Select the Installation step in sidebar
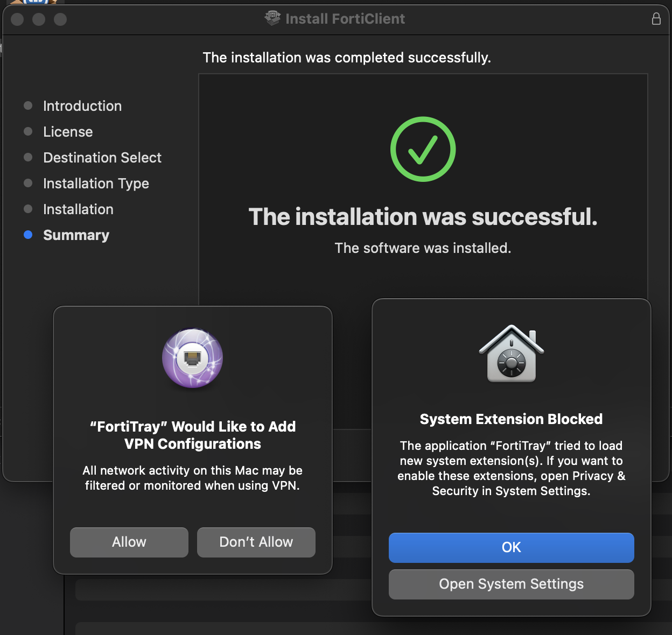Image resolution: width=672 pixels, height=635 pixels. 78,209
